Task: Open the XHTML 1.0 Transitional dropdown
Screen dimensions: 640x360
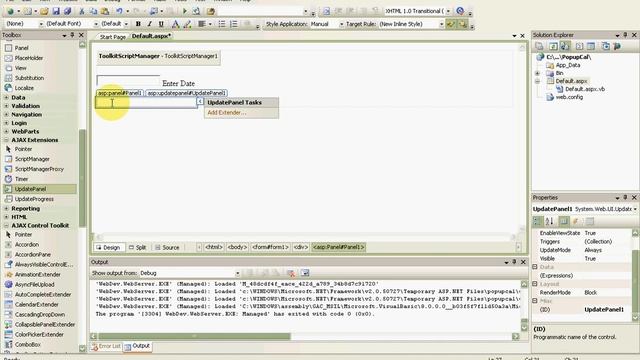Action: click(448, 11)
